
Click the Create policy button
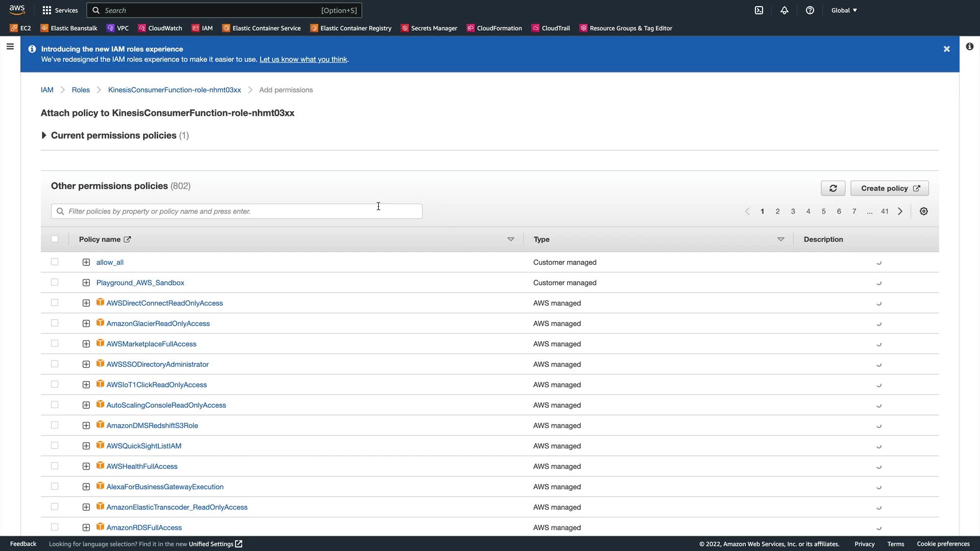889,188
